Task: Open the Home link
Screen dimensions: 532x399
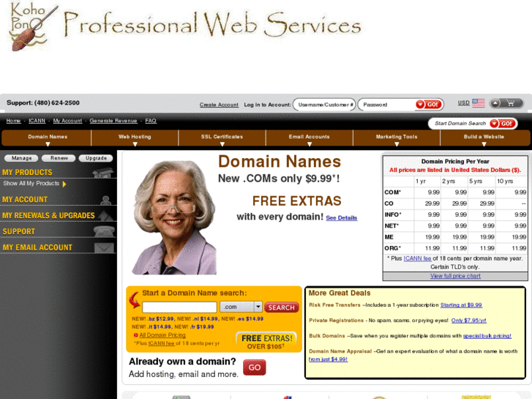Action: [x=14, y=121]
